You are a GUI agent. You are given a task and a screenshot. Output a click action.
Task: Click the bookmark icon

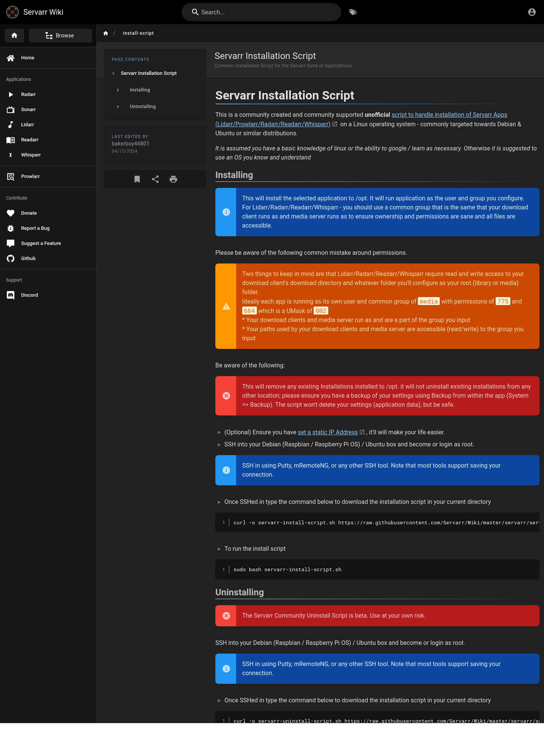tap(137, 179)
